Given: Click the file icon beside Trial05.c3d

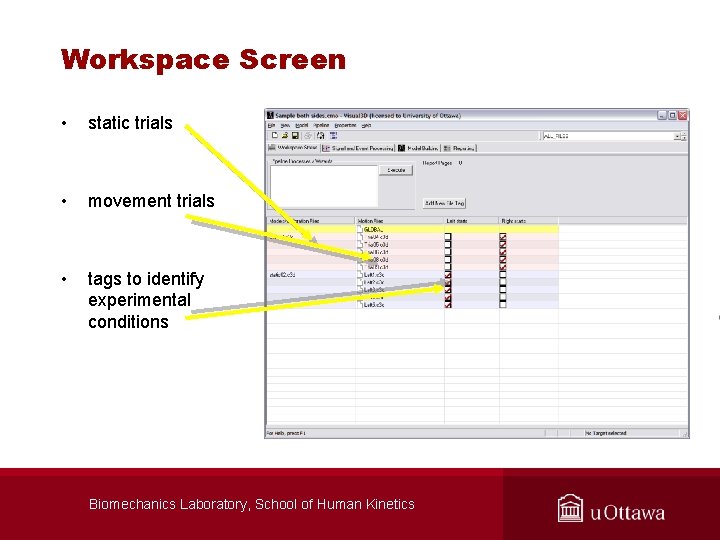Looking at the screenshot, I should pyautogui.click(x=360, y=244).
